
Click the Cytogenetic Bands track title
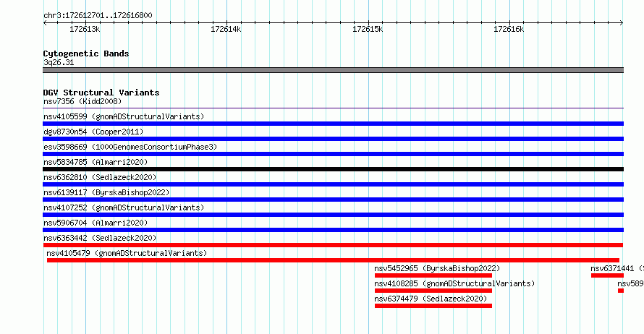pyautogui.click(x=86, y=53)
